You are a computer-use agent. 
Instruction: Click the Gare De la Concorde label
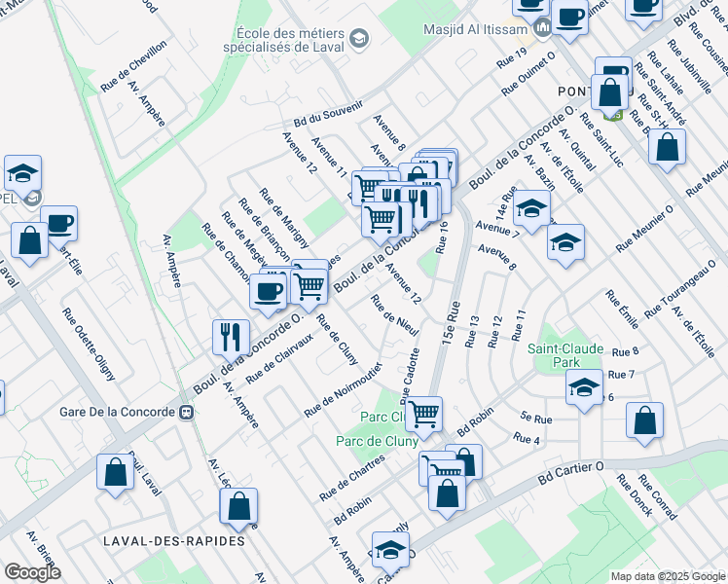coord(117,413)
